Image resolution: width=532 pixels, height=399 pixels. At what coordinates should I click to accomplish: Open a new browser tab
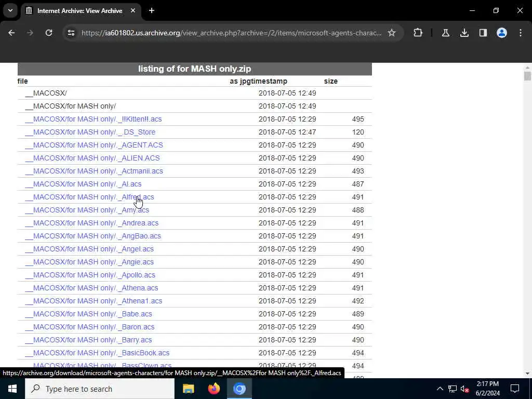(x=152, y=11)
